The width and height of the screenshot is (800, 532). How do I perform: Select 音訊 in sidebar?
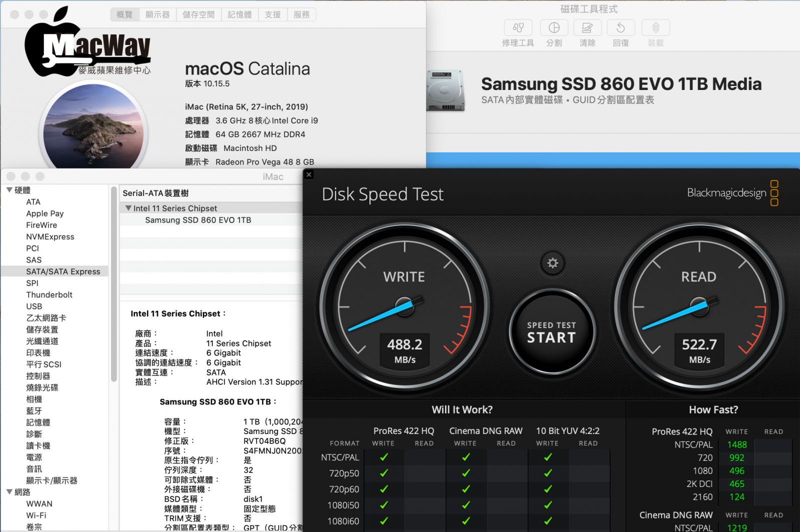click(x=34, y=469)
